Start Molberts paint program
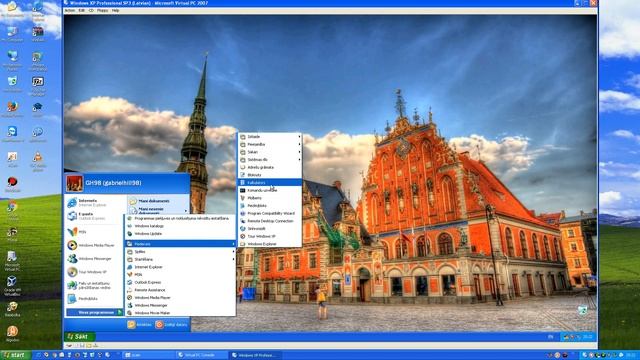 270,198
